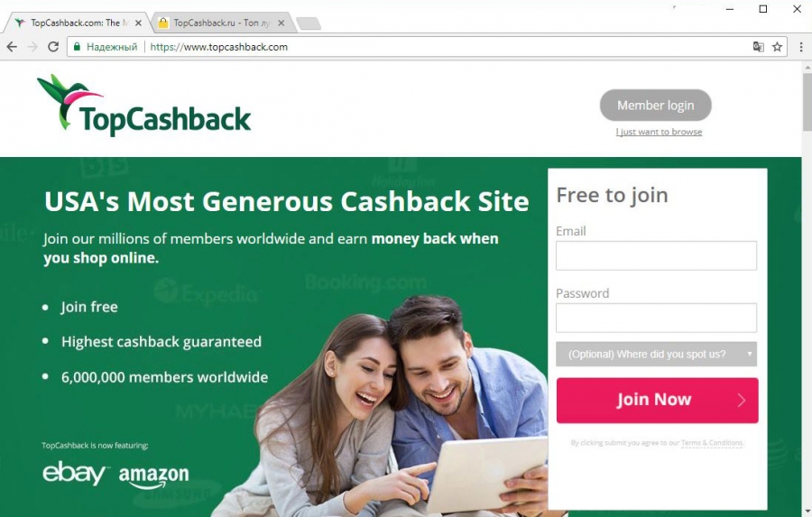Image resolution: width=812 pixels, height=517 pixels.
Task: Reload the page with the refresh icon
Action: [x=53, y=47]
